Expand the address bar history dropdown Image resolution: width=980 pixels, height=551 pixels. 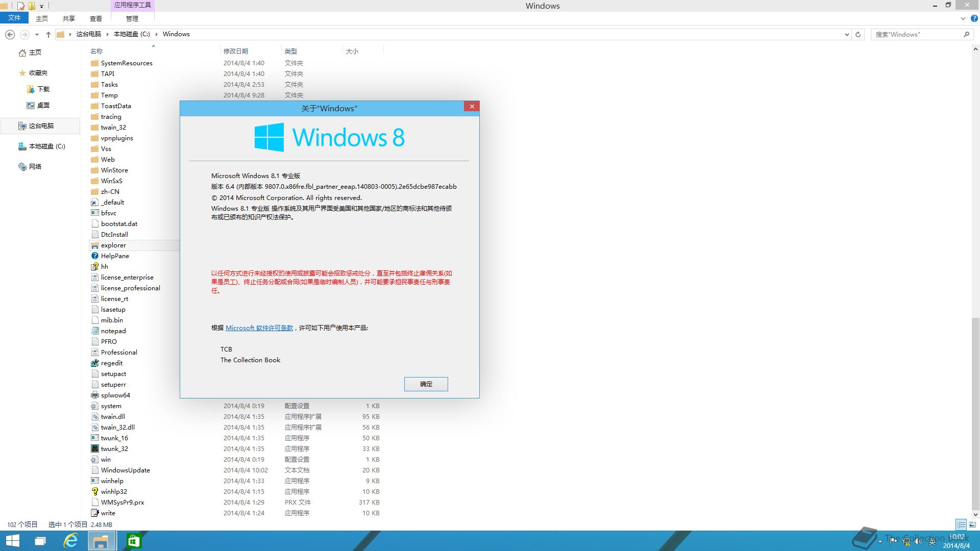click(x=847, y=34)
